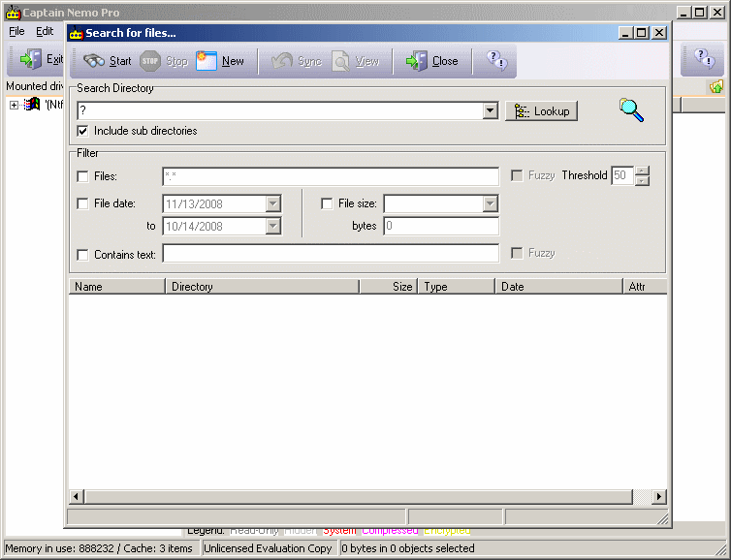Open the Search Directory dropdown

point(491,111)
